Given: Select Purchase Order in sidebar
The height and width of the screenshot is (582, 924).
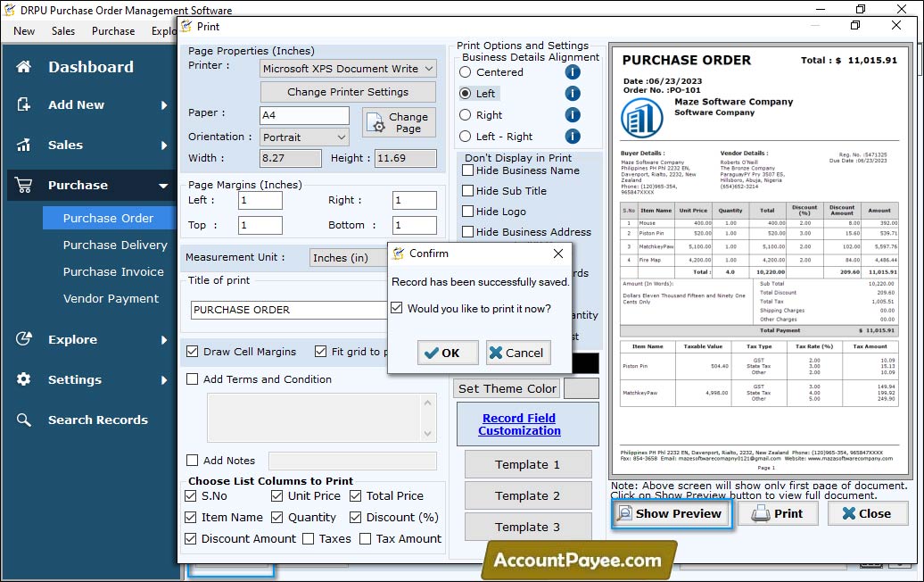Looking at the screenshot, I should 109,218.
